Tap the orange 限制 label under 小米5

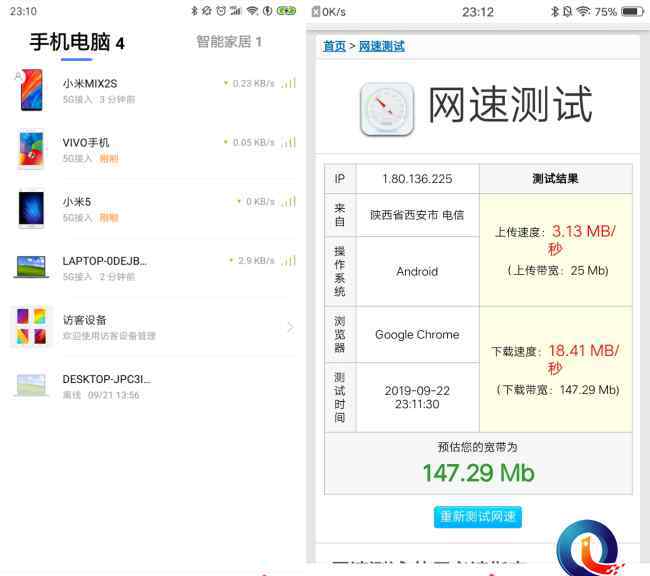(x=109, y=218)
